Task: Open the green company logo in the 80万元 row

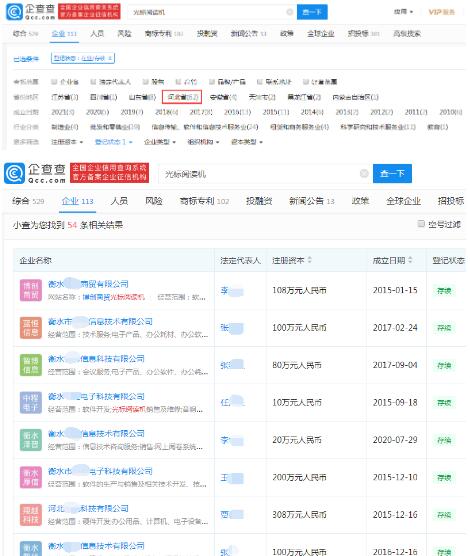Action: pyautogui.click(x=31, y=365)
